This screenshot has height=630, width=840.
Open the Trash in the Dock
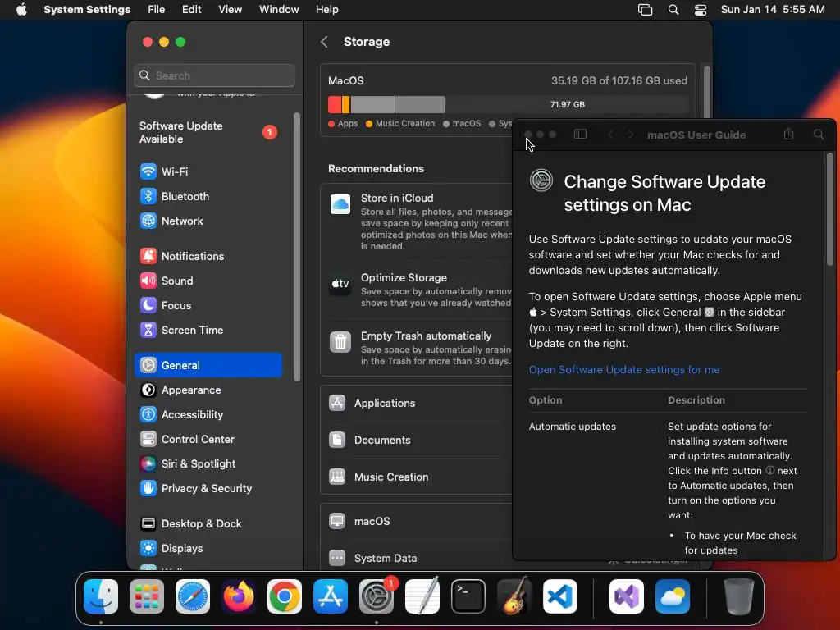[738, 596]
